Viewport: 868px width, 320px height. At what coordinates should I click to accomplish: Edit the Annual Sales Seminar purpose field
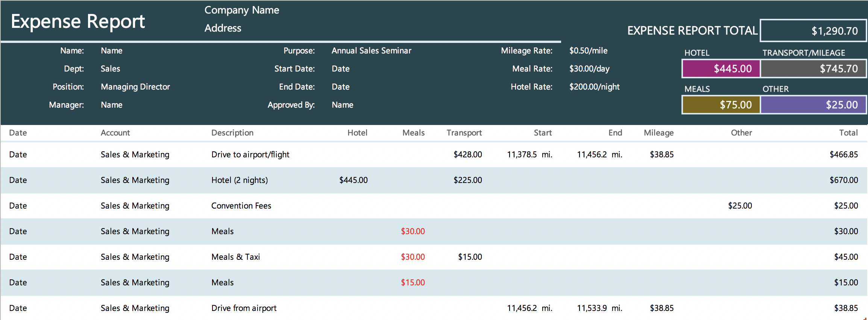tap(371, 51)
